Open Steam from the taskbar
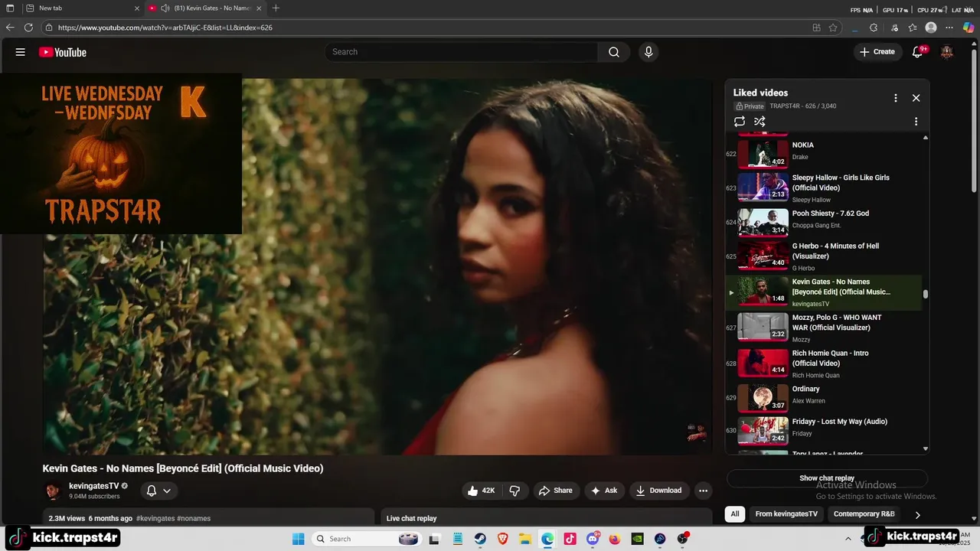This screenshot has width=980, height=551. tap(480, 539)
